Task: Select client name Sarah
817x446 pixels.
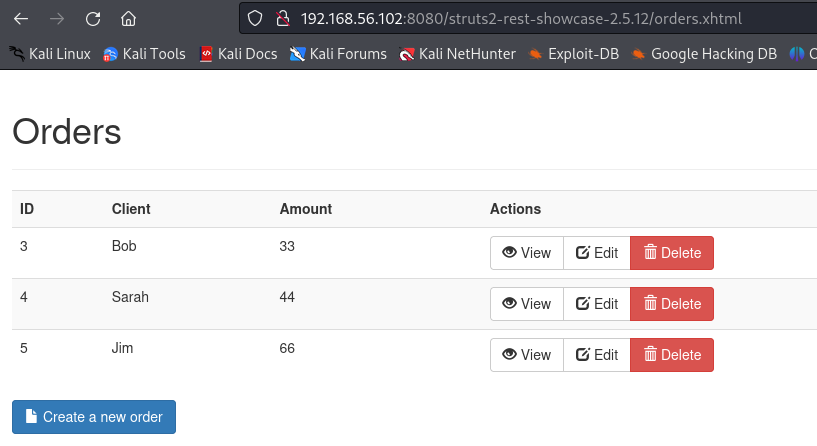Action: [130, 297]
